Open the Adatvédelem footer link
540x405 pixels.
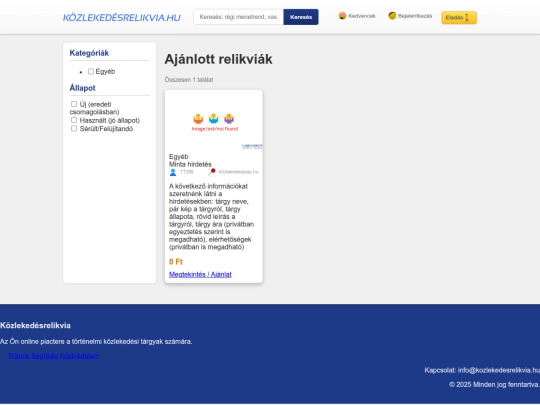pos(79,356)
